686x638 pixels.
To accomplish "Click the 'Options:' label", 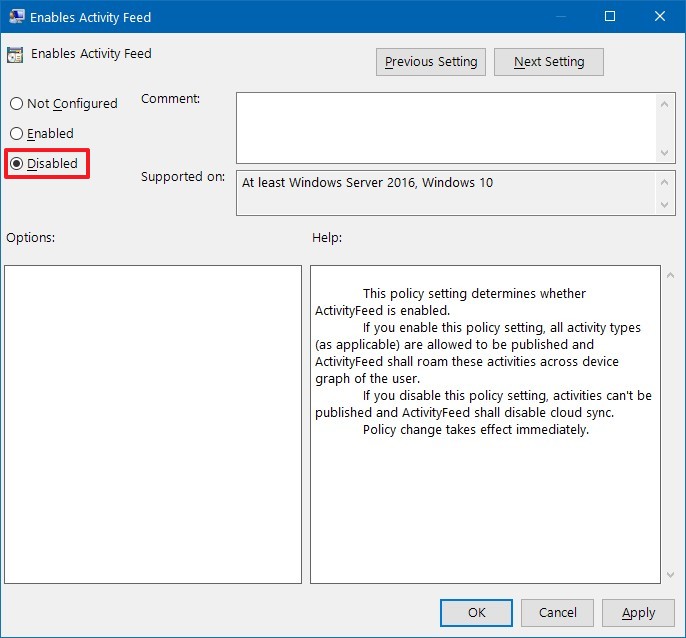I will coord(31,238).
